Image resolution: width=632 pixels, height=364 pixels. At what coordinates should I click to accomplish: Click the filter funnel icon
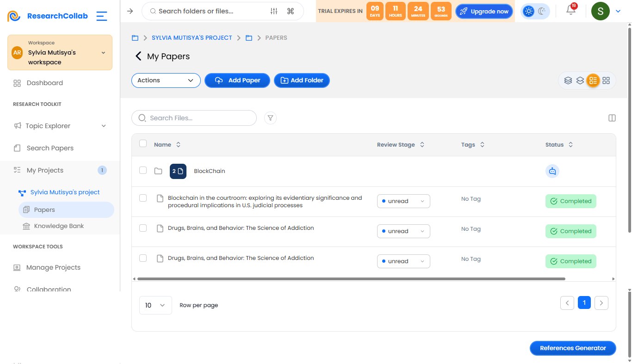tap(270, 118)
